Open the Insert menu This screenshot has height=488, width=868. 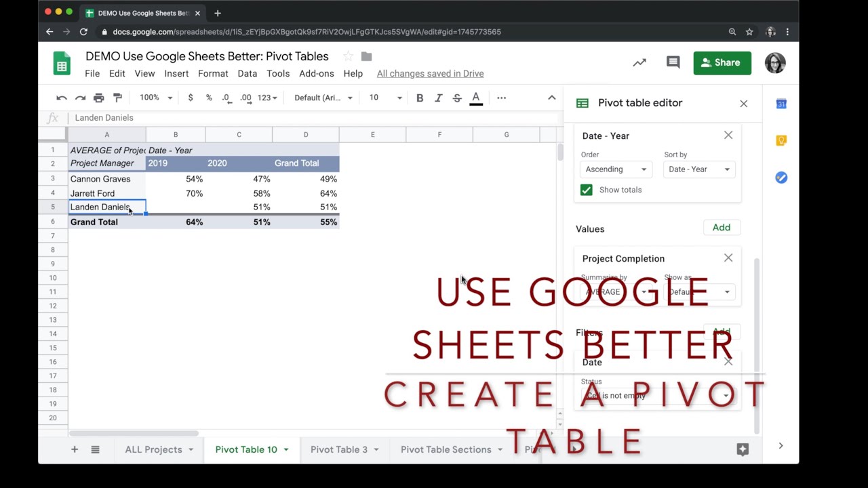click(176, 73)
